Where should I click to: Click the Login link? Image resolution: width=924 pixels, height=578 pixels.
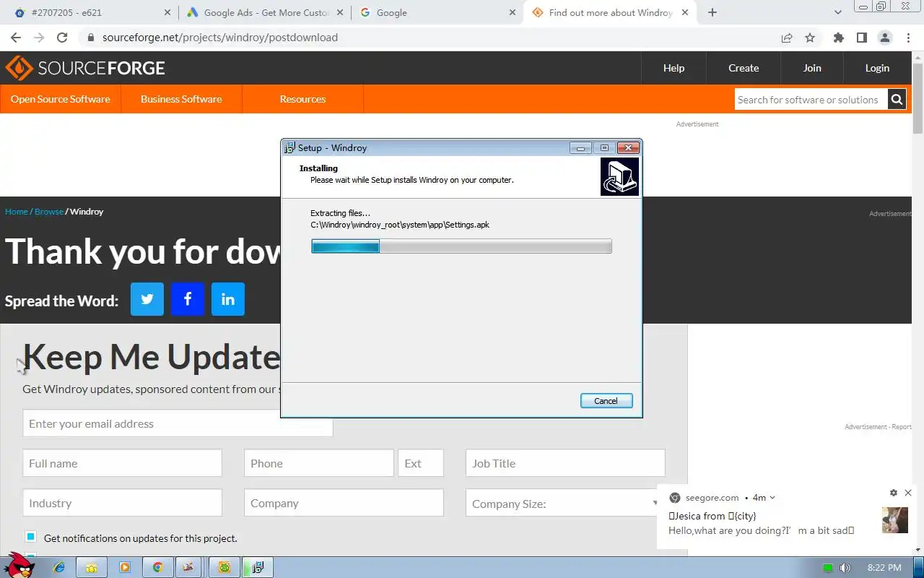coord(877,68)
